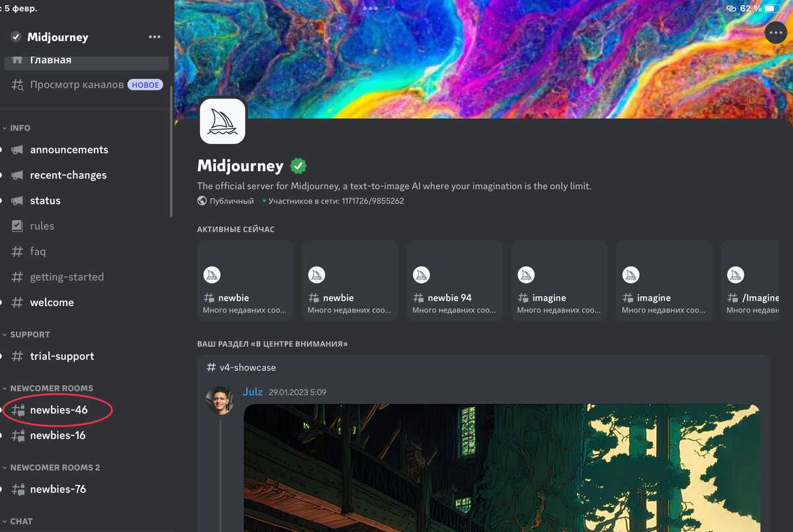Collapse the NEWCOMER ROOMS 2 category
Screen dimensions: 793x532
pyautogui.click(x=55, y=467)
